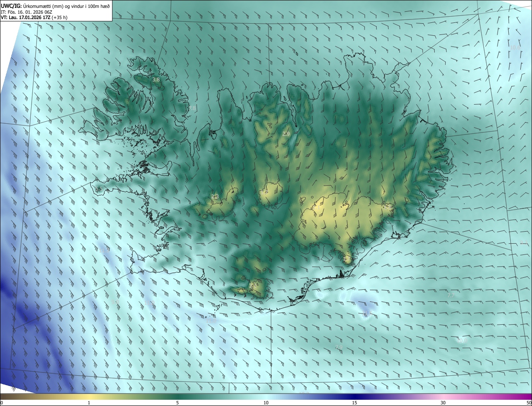
Task: Click the '1' label on the colour scale
Action: coord(89,403)
